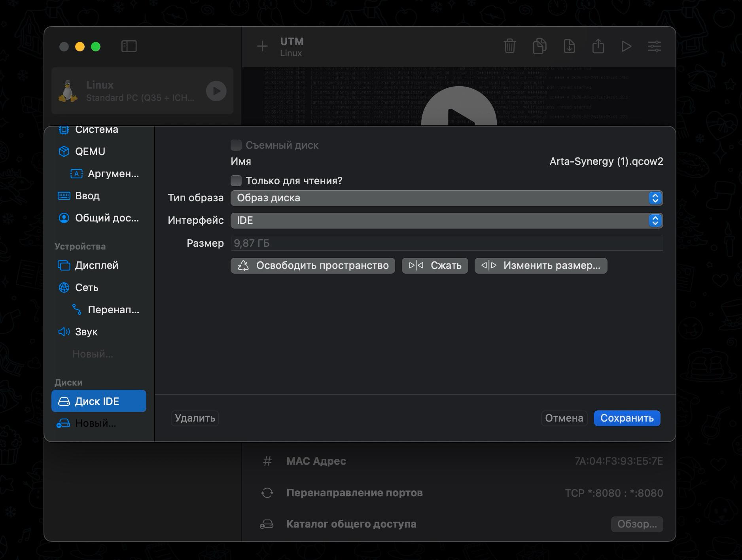This screenshot has width=742, height=560.
Task: Click the 'Размер' field showing 9,87 ГБ
Action: [446, 243]
